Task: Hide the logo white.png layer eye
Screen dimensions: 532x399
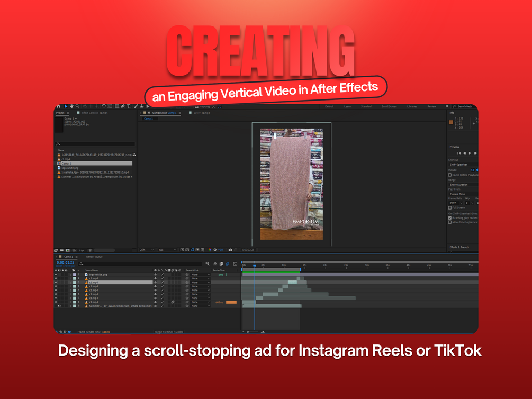Action: pos(56,275)
